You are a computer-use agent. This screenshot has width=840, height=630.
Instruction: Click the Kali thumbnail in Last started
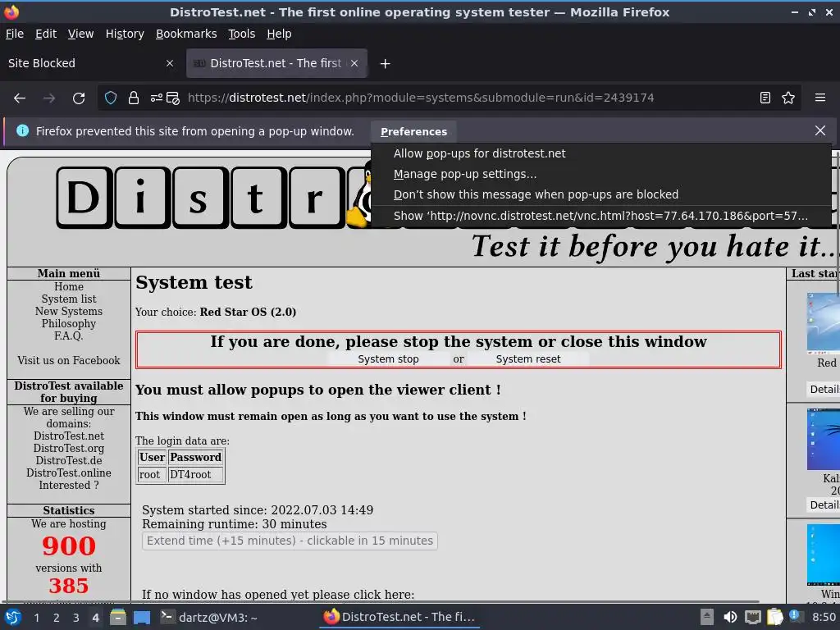(824, 440)
